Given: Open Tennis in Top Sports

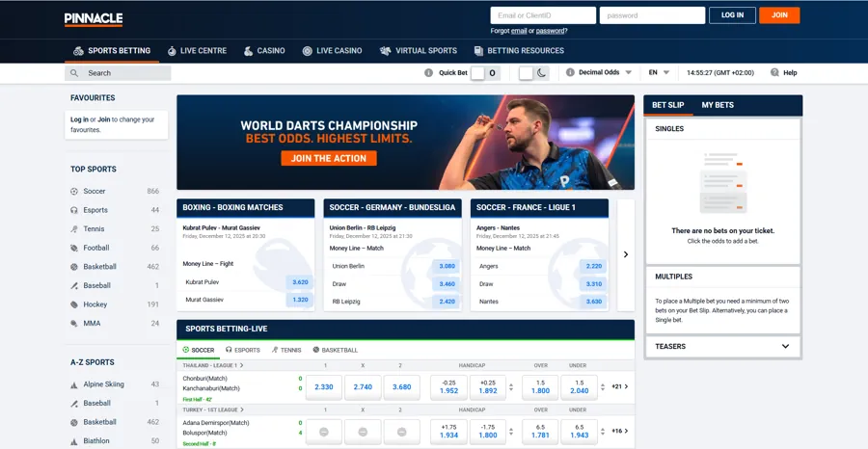Looking at the screenshot, I should pos(94,229).
